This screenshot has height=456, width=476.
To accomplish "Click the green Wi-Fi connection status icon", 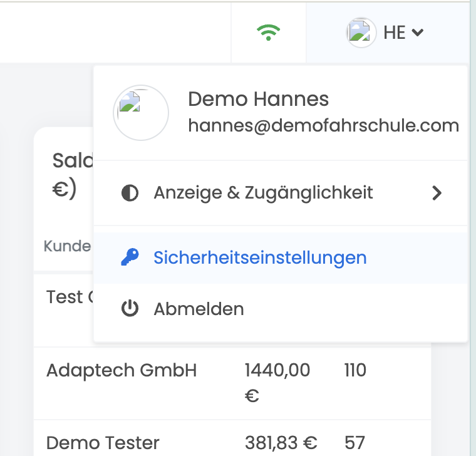I will pos(269,32).
